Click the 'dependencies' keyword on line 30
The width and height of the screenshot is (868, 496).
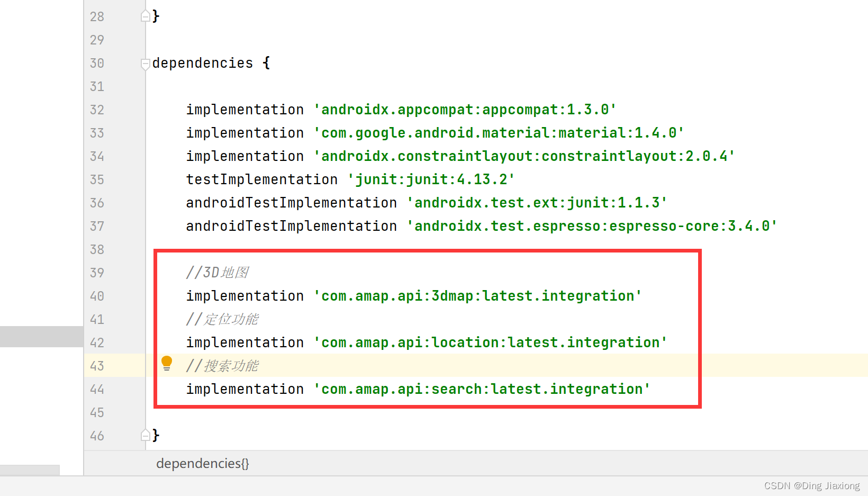click(x=203, y=63)
